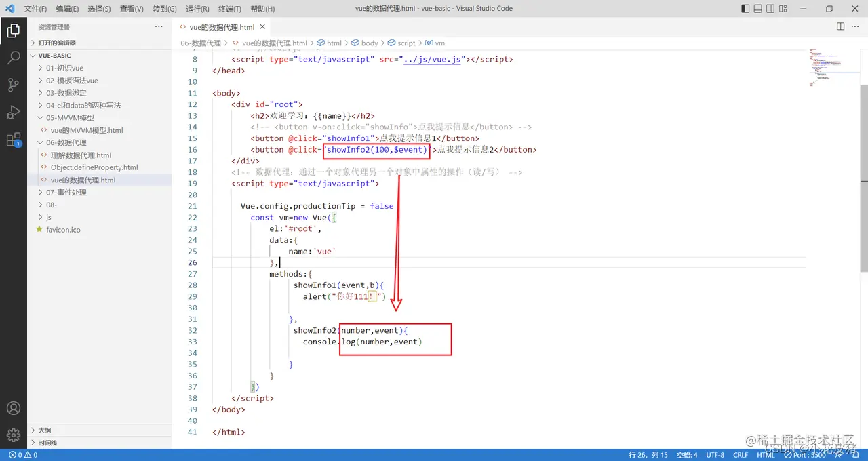
Task: Click errors and warnings status indicator
Action: tap(22, 455)
